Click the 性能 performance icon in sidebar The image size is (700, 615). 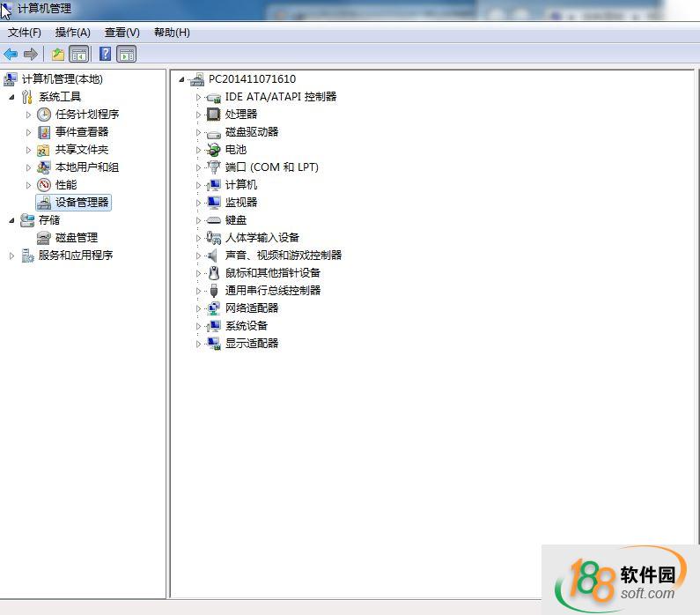(x=43, y=185)
